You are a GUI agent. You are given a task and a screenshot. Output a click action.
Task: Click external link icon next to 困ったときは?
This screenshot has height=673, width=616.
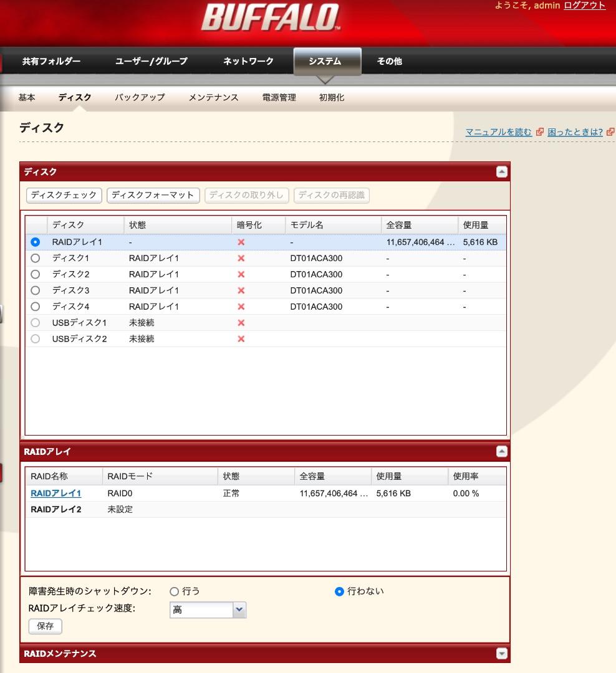[x=610, y=132]
